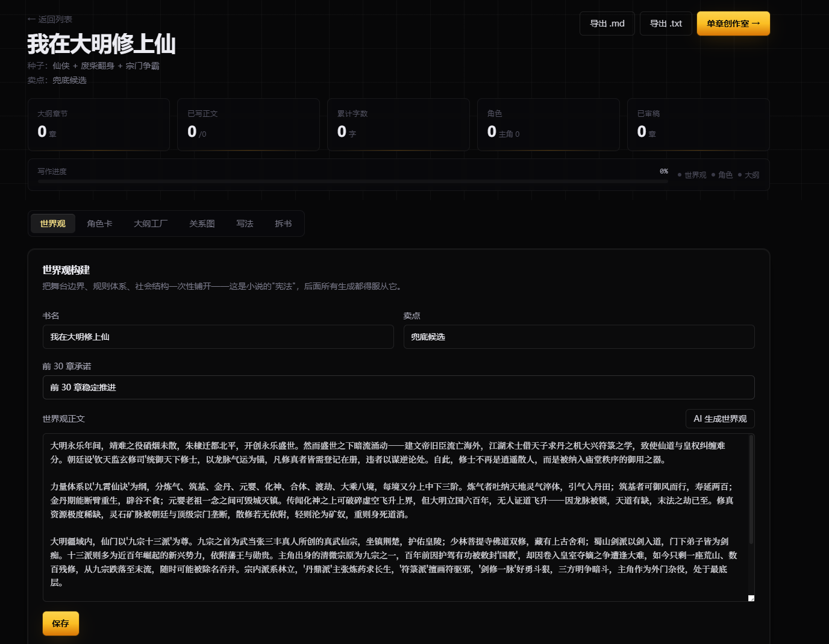This screenshot has width=829, height=644.
Task: Go back via 返回列表 link
Action: tap(50, 19)
